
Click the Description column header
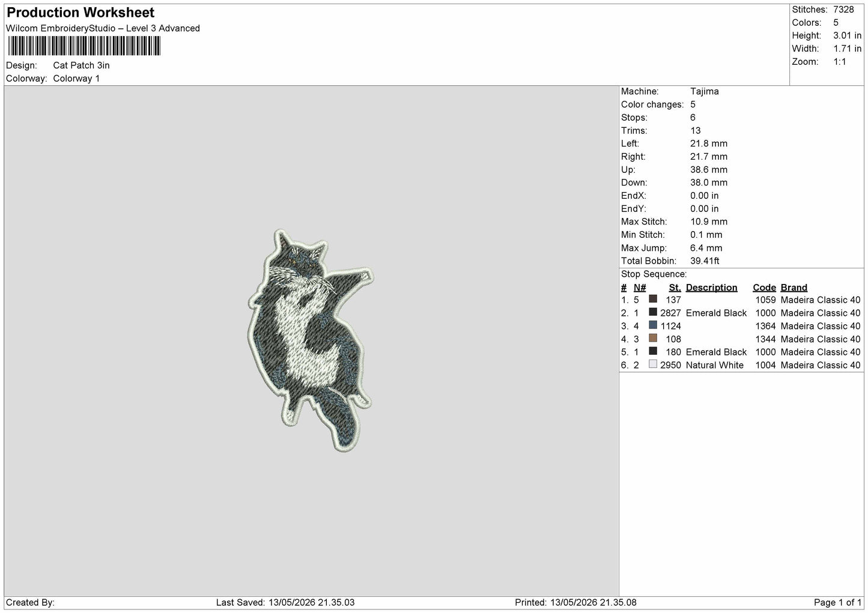[x=711, y=288]
